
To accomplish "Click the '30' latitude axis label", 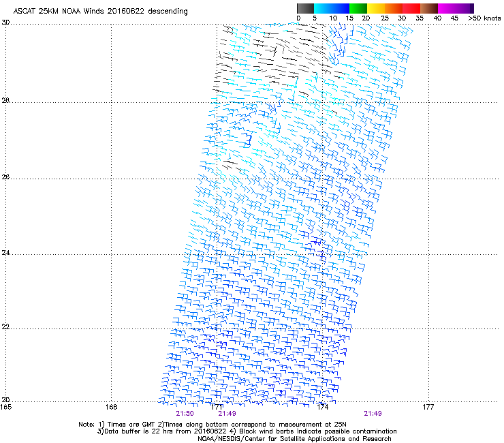I will (x=5, y=22).
